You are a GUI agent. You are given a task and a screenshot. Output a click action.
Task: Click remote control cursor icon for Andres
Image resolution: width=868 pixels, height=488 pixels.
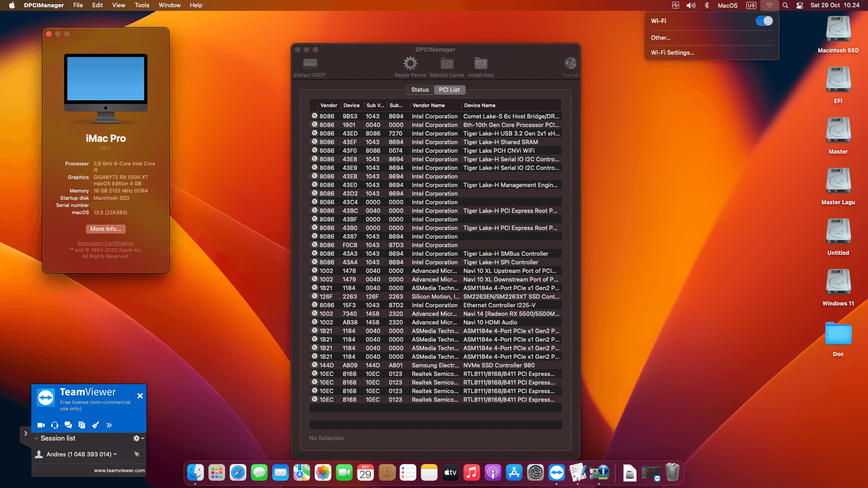coord(137,454)
